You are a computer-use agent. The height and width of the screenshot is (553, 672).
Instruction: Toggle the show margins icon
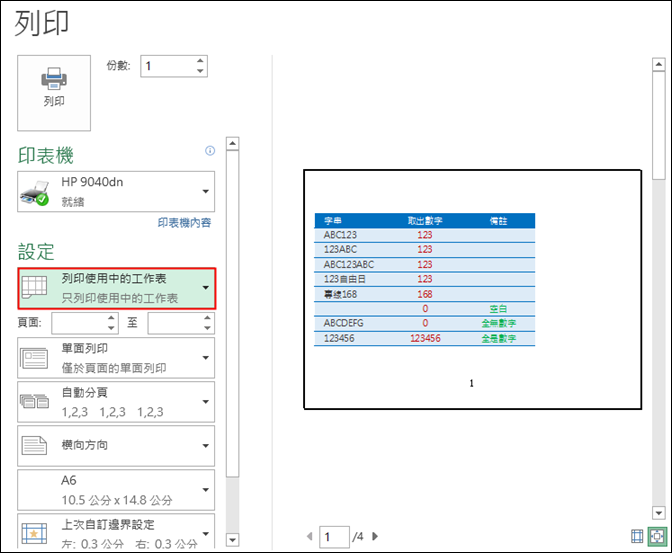pyautogui.click(x=637, y=536)
